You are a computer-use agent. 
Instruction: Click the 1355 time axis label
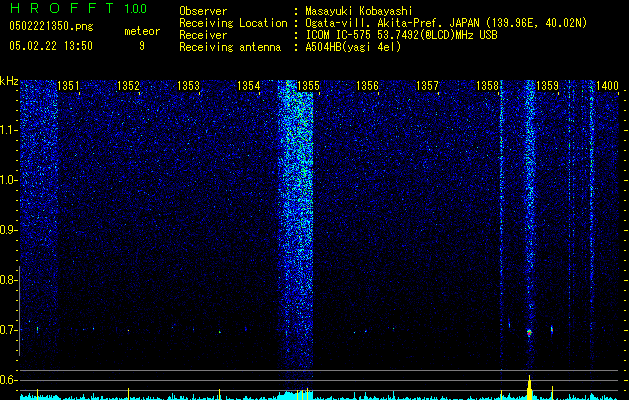pos(308,86)
